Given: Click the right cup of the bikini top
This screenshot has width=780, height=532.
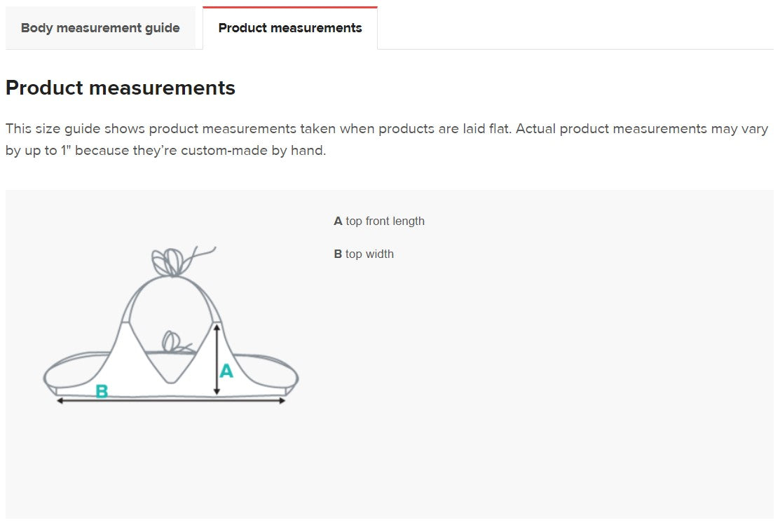Looking at the screenshot, I should click(205, 357).
